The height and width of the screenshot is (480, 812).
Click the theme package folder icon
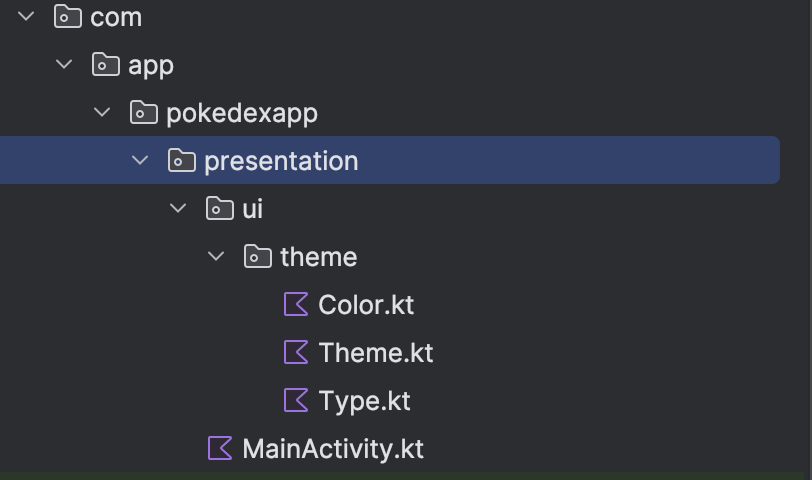point(258,256)
